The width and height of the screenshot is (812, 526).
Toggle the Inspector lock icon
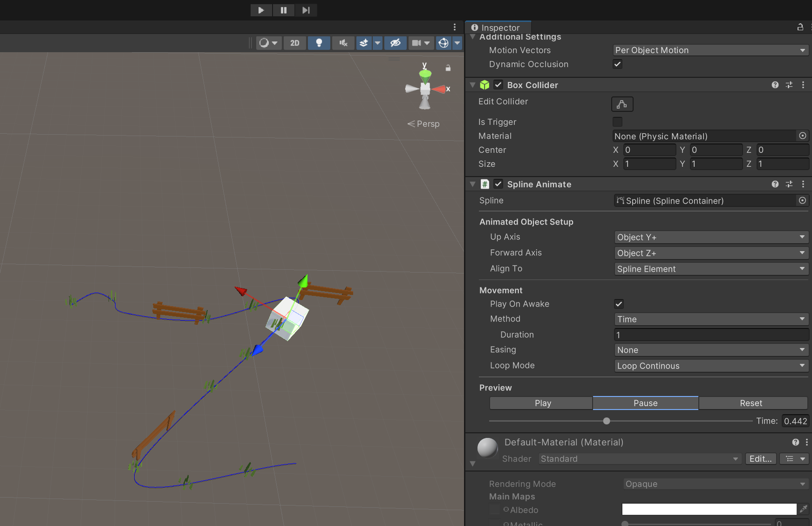point(800,27)
